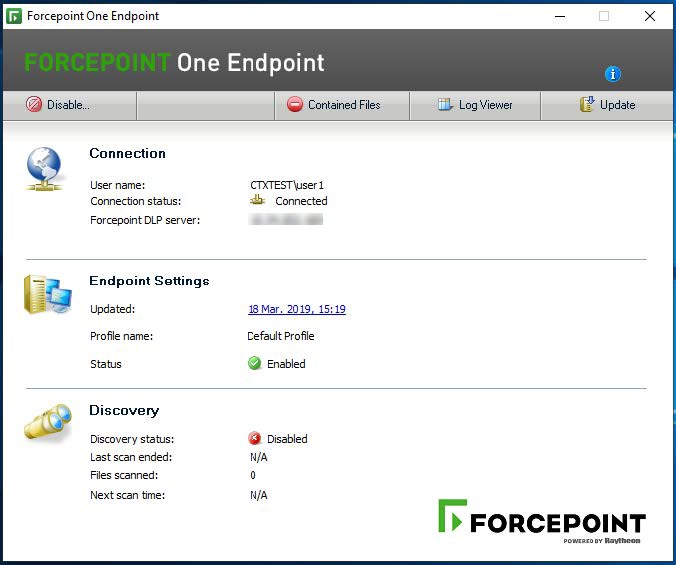Image resolution: width=676 pixels, height=565 pixels.
Task: Click the CTXTEST\user1 user name
Action: pos(287,185)
